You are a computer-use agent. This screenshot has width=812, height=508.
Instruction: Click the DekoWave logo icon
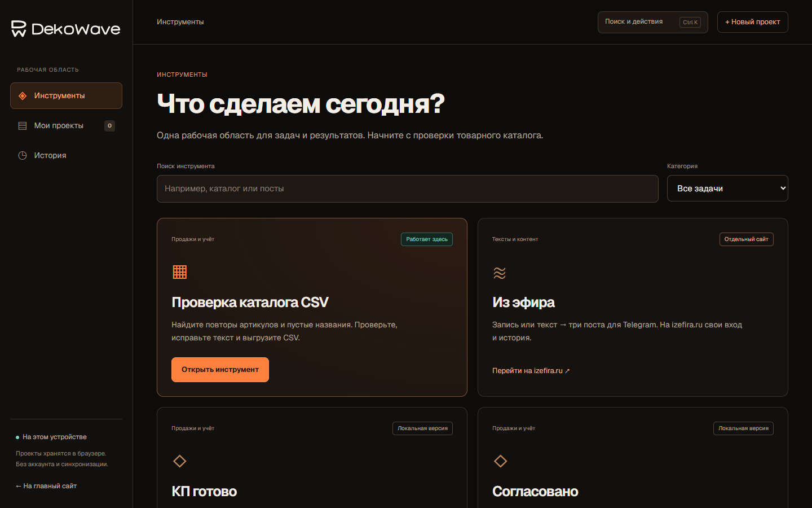19,29
